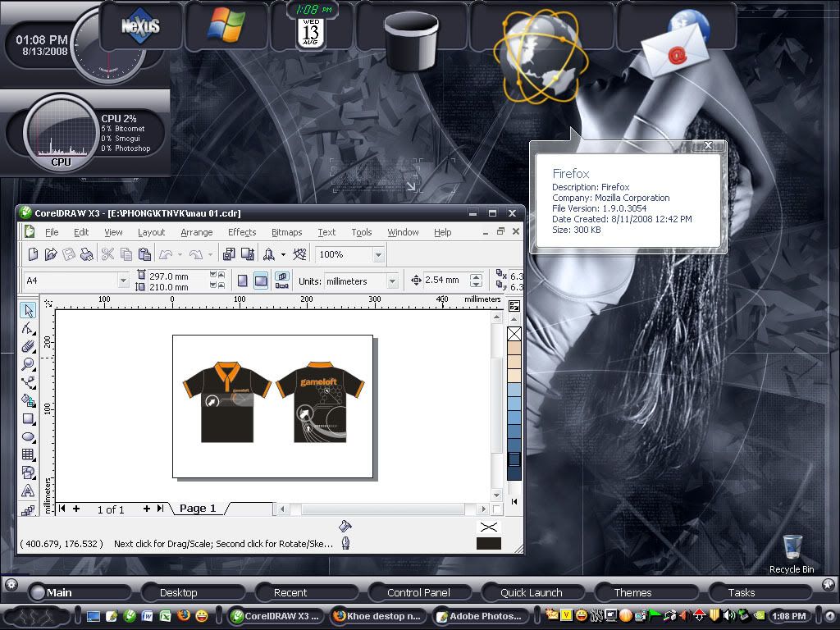Pick the Graph Paper tool
840x630 pixels.
pos(28,454)
